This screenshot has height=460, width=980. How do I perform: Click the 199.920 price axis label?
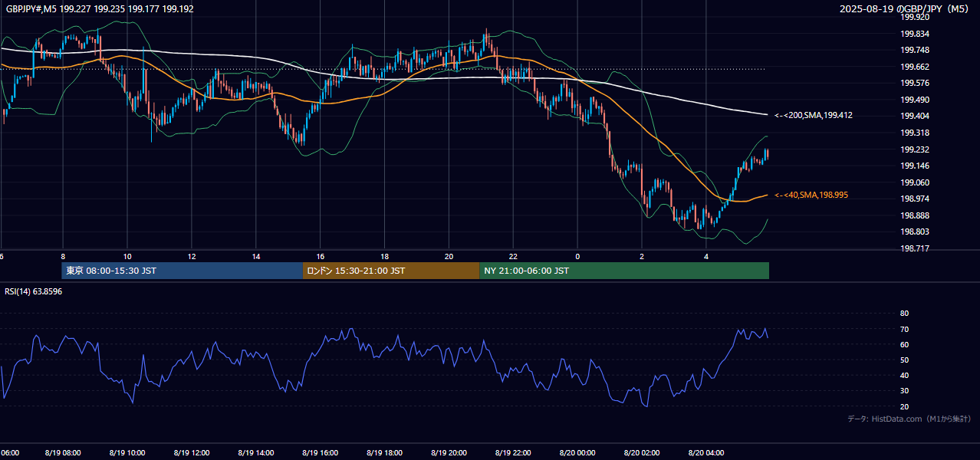point(916,17)
